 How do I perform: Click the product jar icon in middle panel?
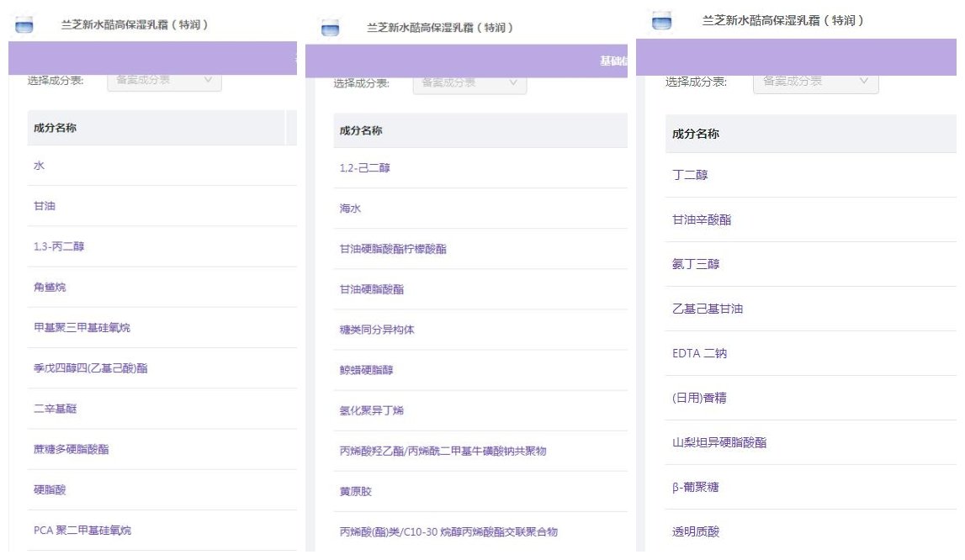tap(330, 29)
